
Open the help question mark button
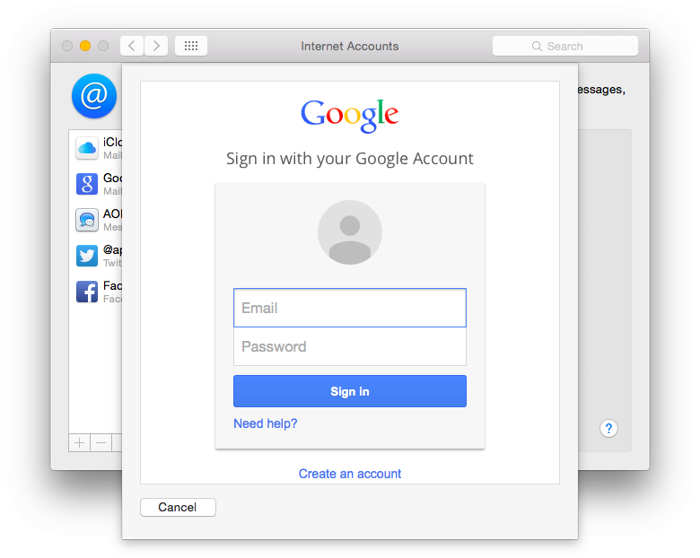point(608,429)
